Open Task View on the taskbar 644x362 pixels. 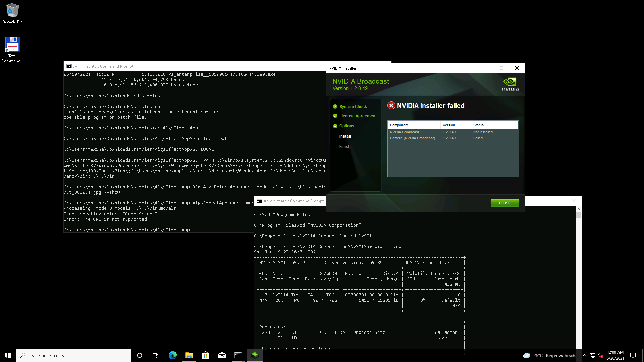pyautogui.click(x=156, y=355)
